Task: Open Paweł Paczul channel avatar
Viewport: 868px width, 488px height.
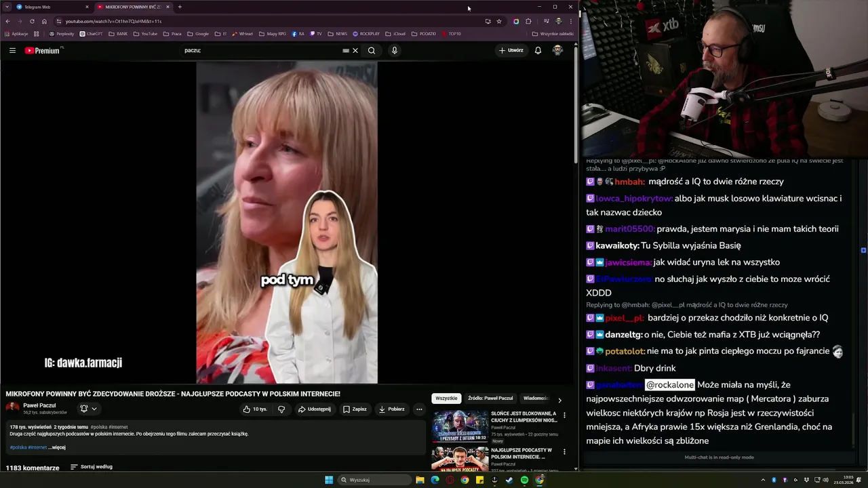Action: 12,408
